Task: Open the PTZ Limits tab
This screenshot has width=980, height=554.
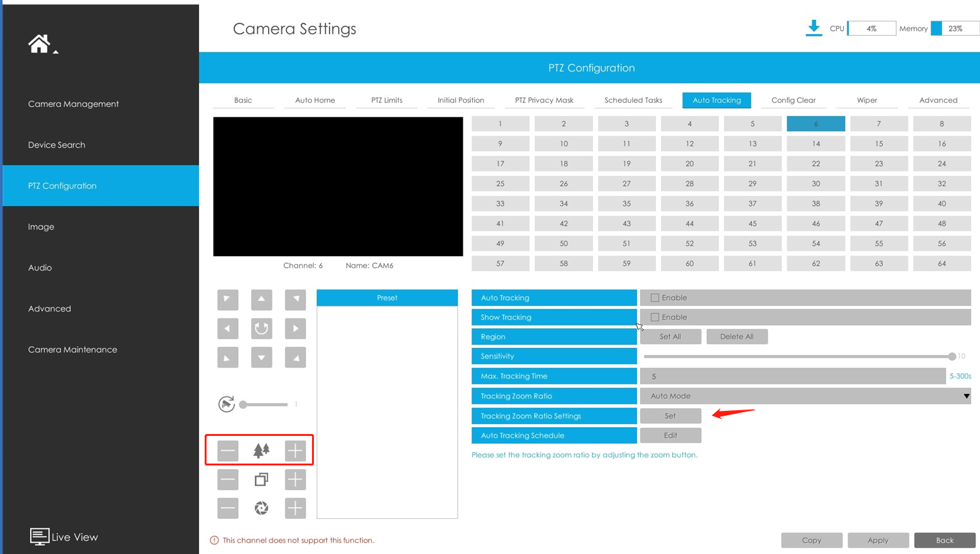Action: click(x=387, y=100)
